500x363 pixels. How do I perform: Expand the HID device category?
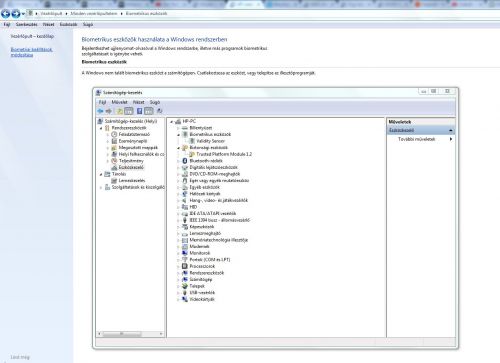coord(178,207)
